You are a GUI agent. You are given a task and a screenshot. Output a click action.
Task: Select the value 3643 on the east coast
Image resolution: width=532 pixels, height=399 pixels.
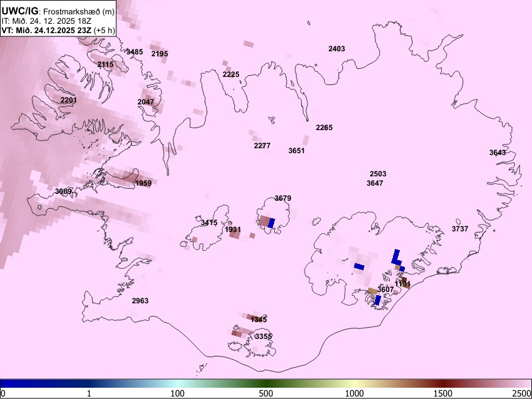[x=498, y=153]
